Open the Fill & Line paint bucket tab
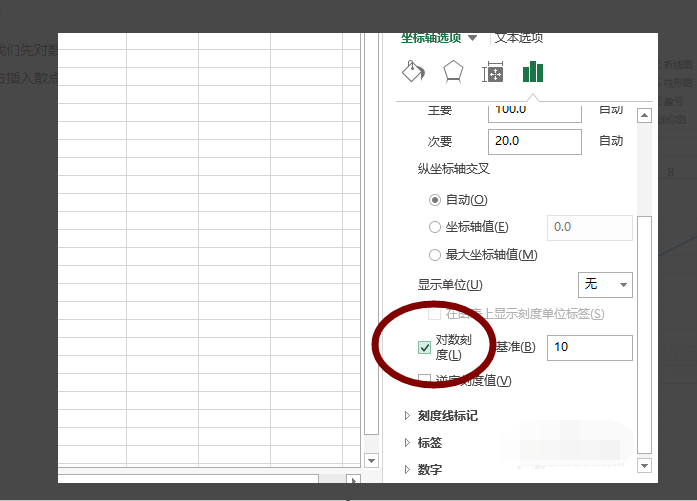The height and width of the screenshot is (501, 697). click(x=413, y=72)
